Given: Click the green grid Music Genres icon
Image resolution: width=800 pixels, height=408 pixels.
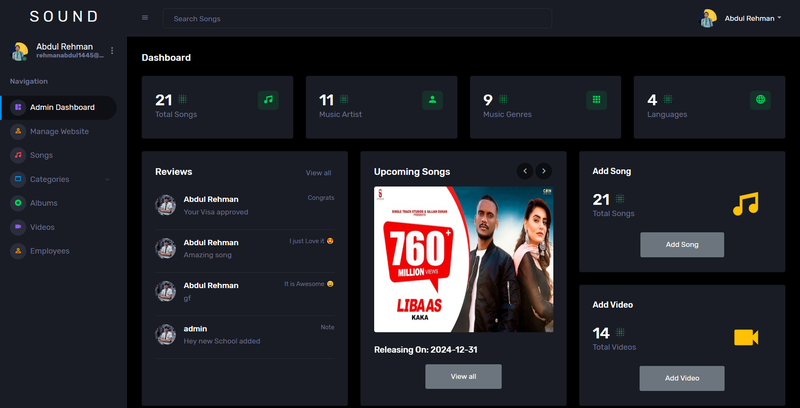Looking at the screenshot, I should 596,100.
